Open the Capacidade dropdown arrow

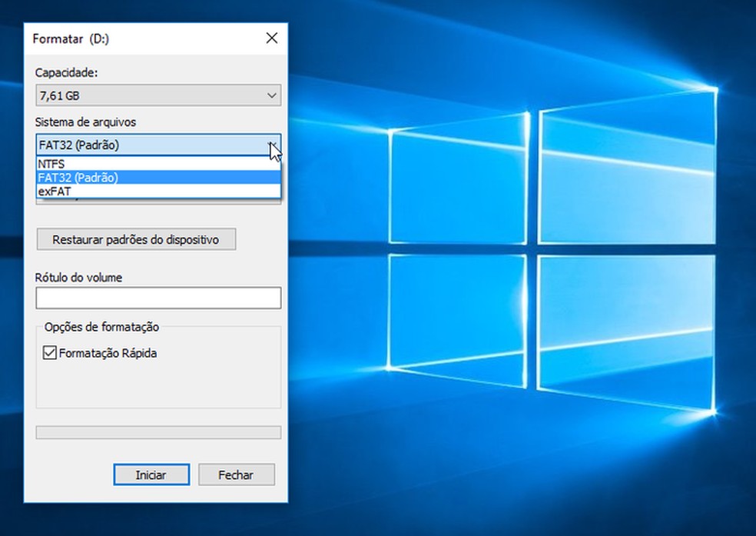click(x=270, y=95)
